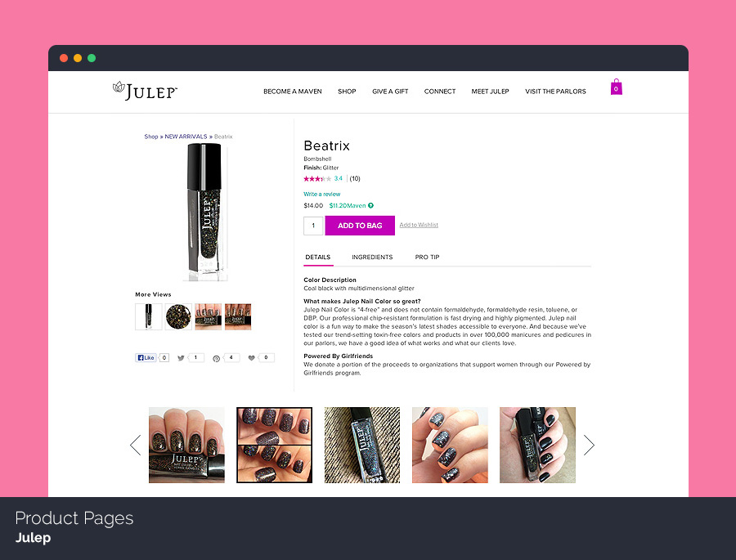Advance carousel with right arrow
Viewport: 736px width, 560px height.
click(589, 445)
